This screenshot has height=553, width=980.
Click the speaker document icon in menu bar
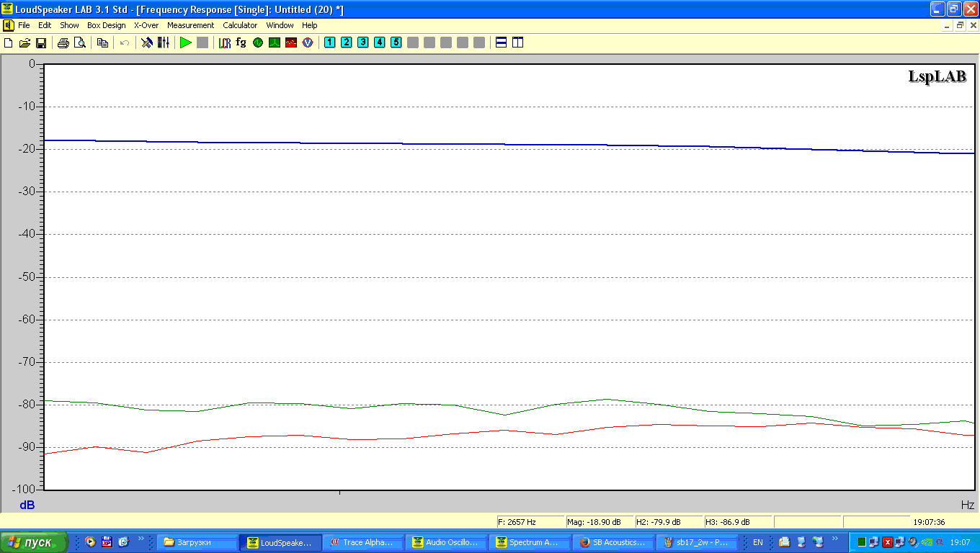point(8,25)
